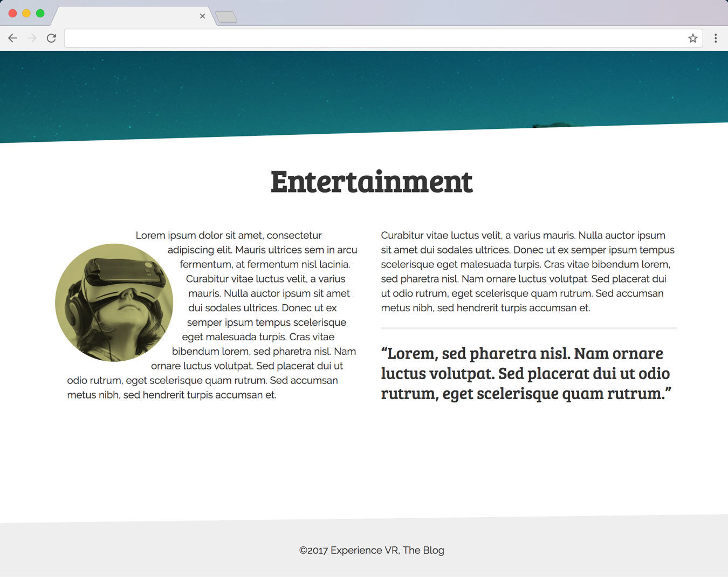
Task: Minimize the window with the yellow button
Action: (x=26, y=13)
